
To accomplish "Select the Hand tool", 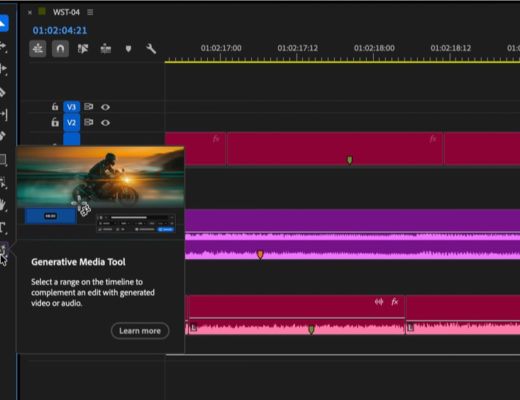I will coord(3,205).
